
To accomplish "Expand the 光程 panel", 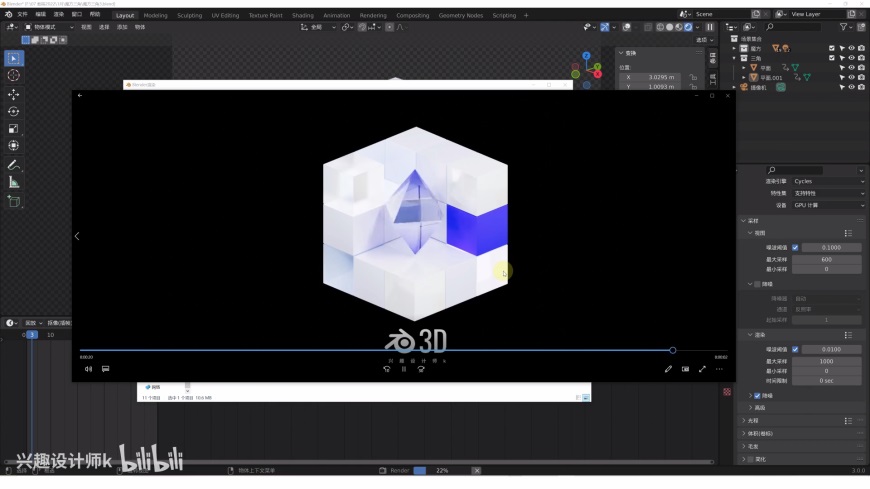I will tap(752, 421).
